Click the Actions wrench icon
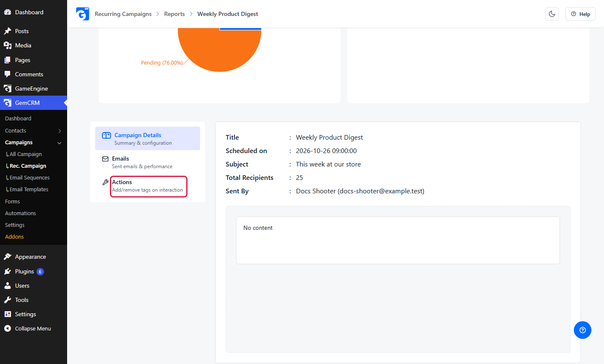This screenshot has width=604, height=364. click(x=105, y=182)
